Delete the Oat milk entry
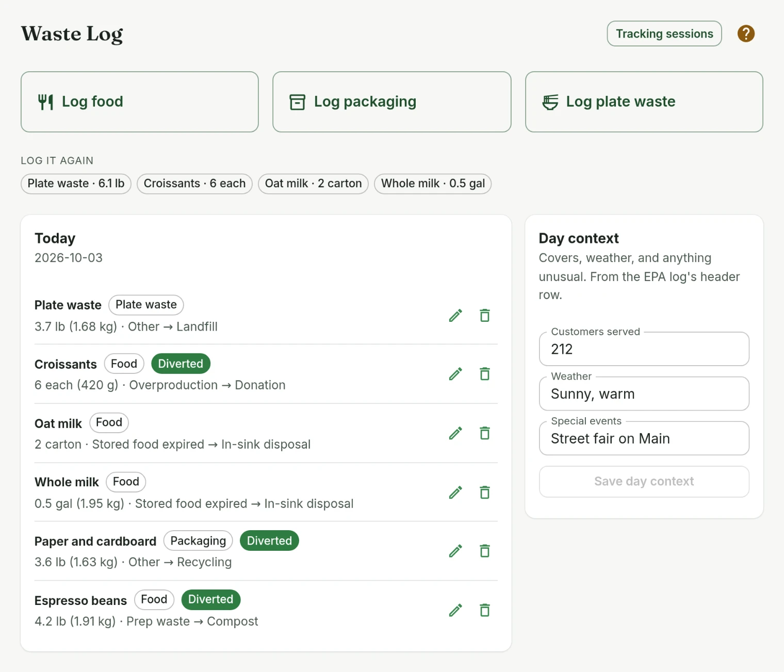 tap(485, 433)
